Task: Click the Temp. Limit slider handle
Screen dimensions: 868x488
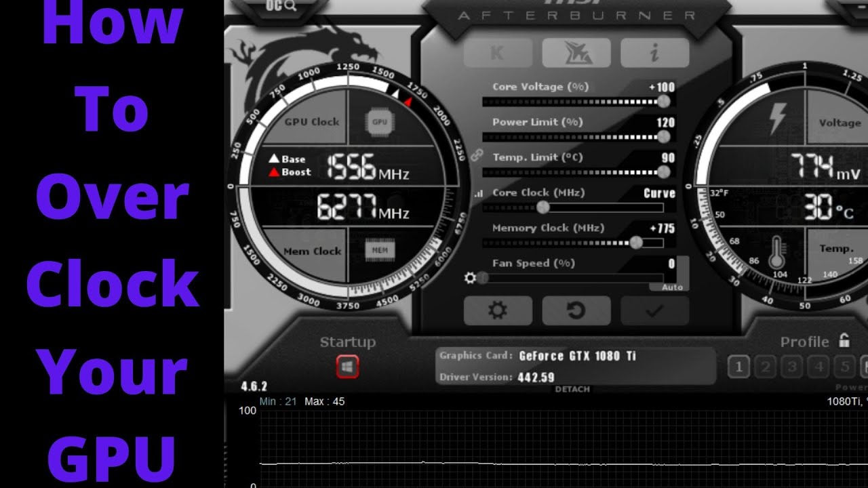Action: pyautogui.click(x=664, y=172)
